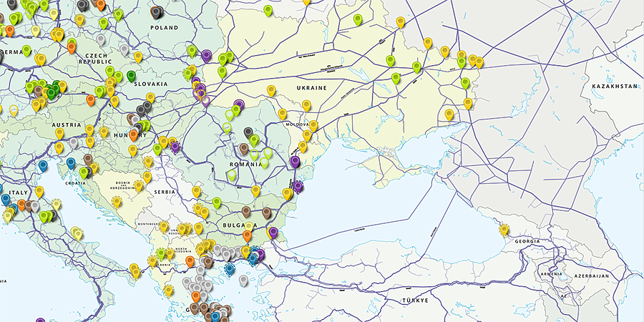The image size is (644, 322).
Task: Select the gray pin south of the Aegean blue pin
Action: (x=243, y=281)
